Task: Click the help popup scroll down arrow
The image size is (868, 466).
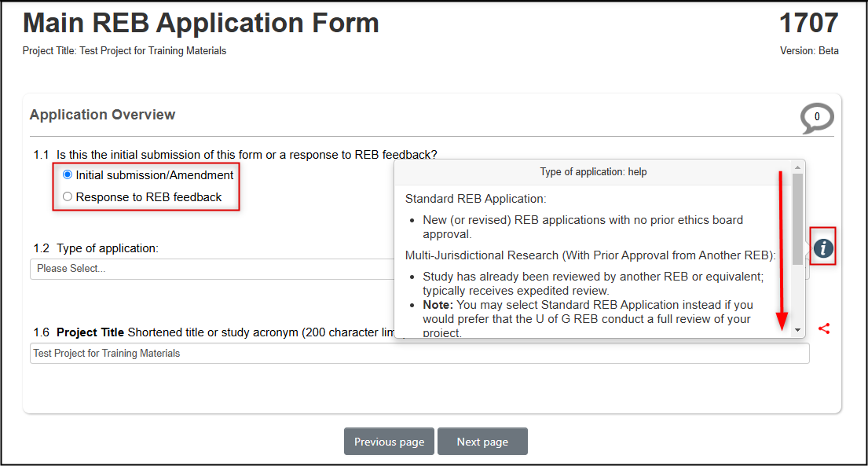Action: pos(798,331)
